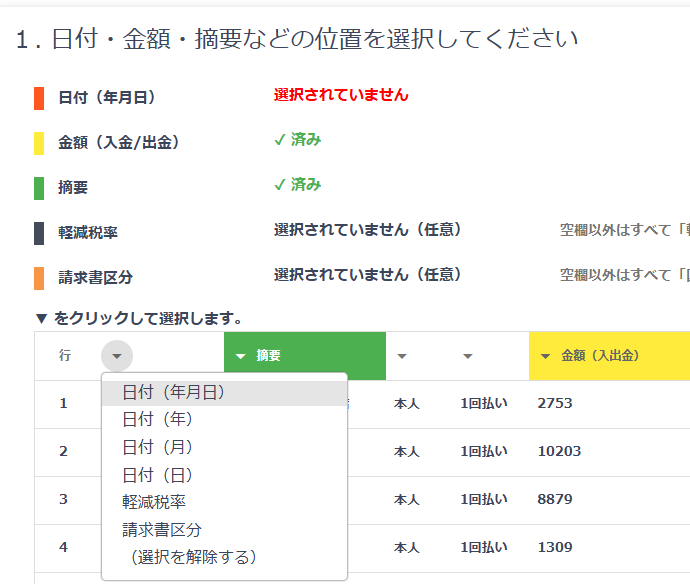Choose 日付(年) in the dropdown list

pos(224,419)
